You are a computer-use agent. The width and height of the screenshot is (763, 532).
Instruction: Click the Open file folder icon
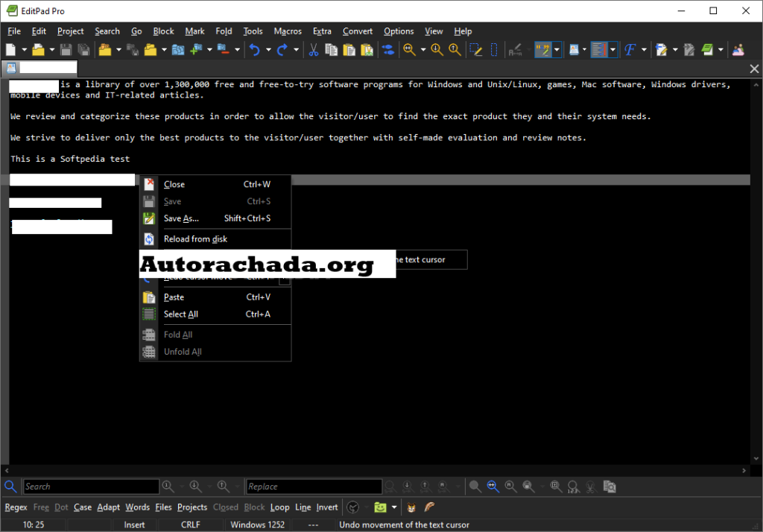pos(38,50)
